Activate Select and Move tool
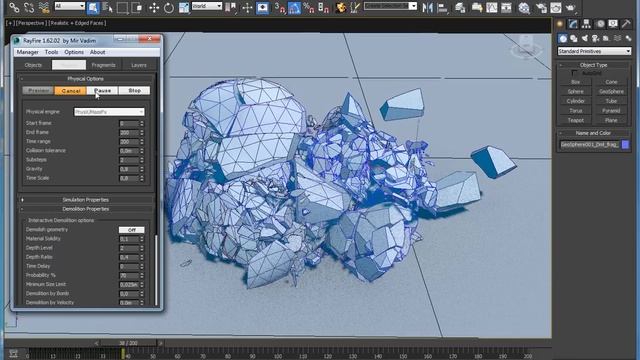This screenshot has height=360, width=640. 154,7
